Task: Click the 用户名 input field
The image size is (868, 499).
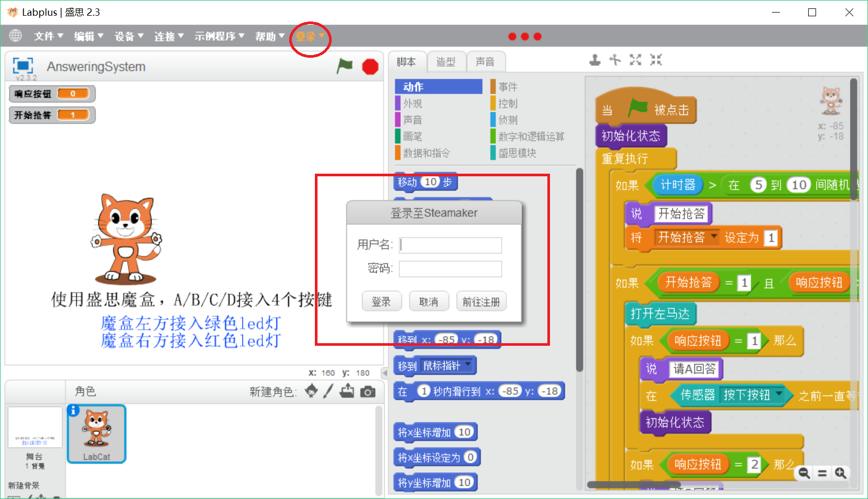Action: pos(450,245)
